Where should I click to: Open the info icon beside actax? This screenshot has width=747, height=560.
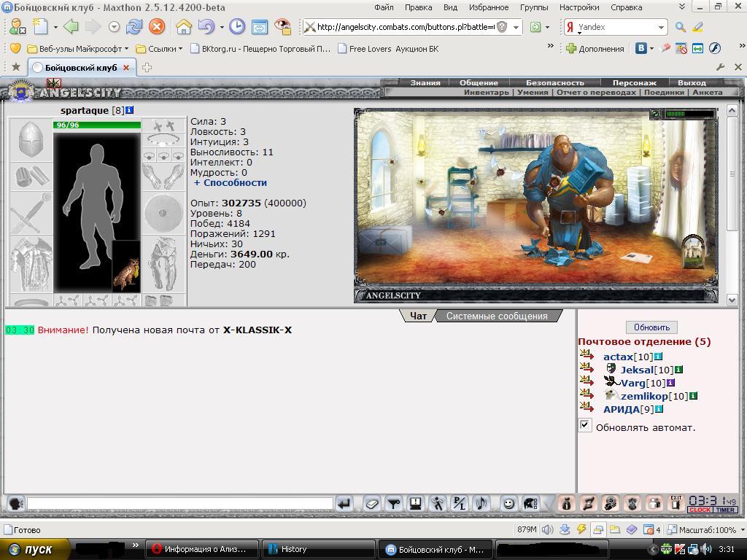[658, 356]
